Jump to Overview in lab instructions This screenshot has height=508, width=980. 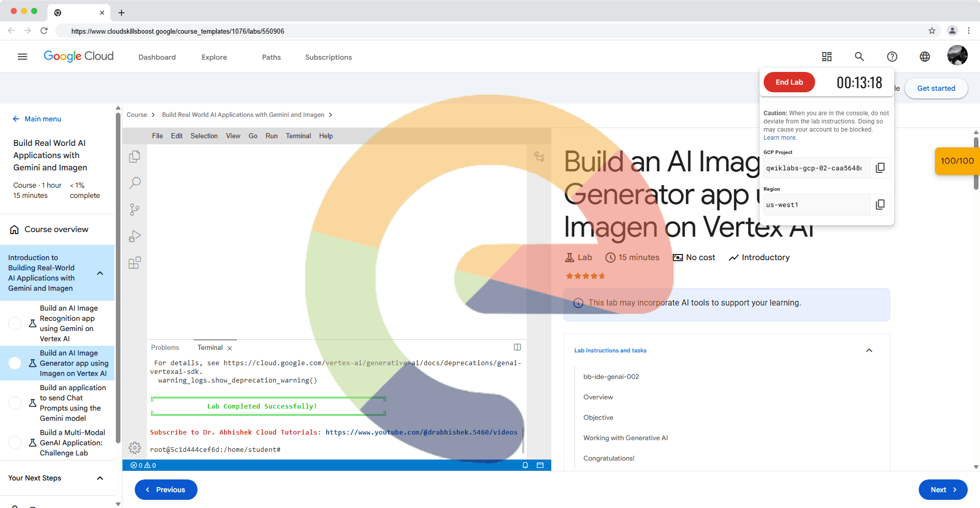598,397
